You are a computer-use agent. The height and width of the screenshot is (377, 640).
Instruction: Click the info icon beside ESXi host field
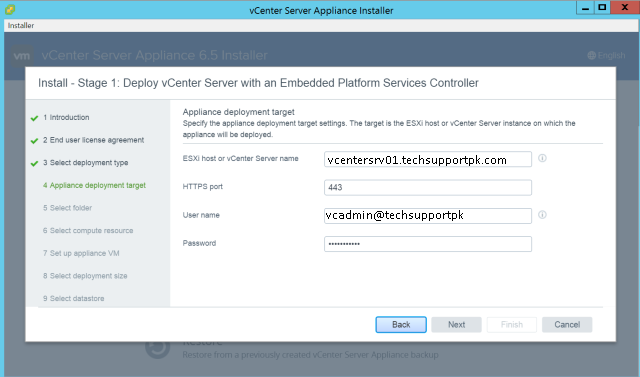[542, 158]
